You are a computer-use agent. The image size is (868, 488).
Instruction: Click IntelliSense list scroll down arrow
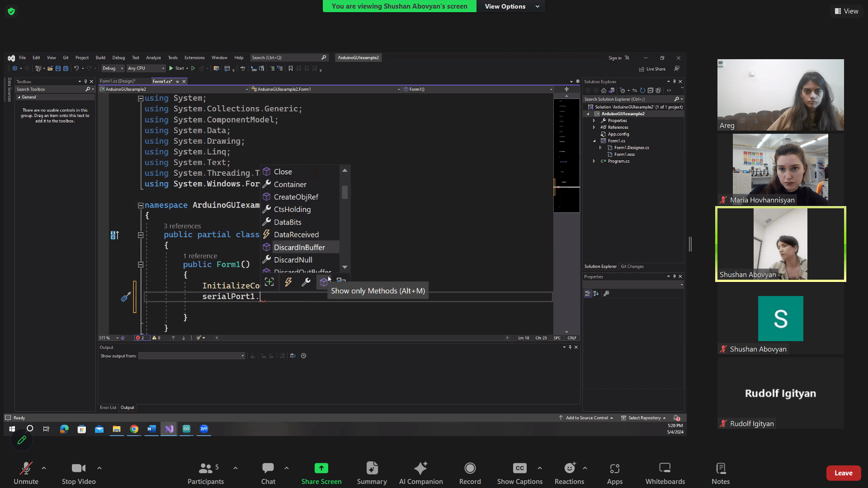coord(345,267)
